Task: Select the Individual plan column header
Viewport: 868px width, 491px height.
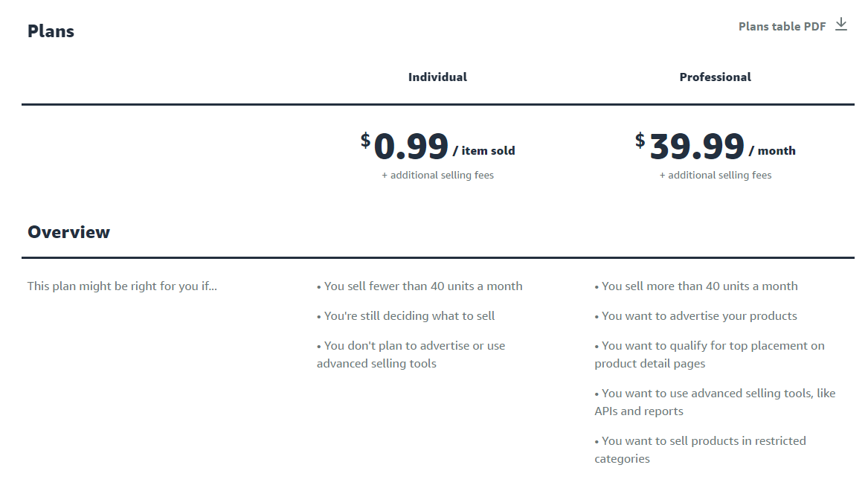Action: click(437, 77)
